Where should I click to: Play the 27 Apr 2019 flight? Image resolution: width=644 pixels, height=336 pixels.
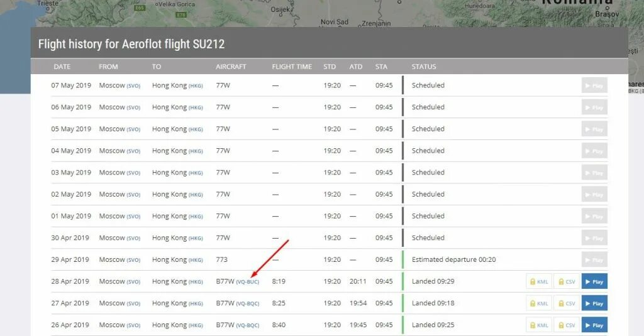coord(594,303)
